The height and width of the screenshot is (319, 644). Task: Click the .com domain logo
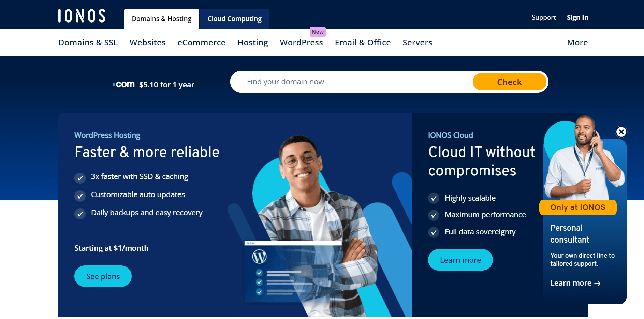[124, 84]
